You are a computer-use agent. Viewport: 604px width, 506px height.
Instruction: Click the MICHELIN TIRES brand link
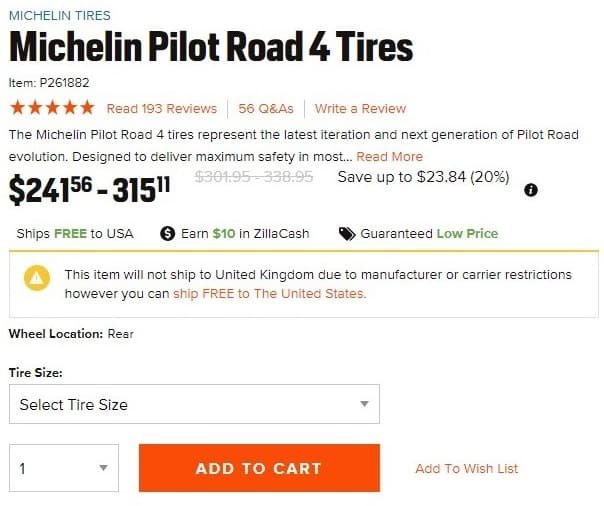coord(60,15)
